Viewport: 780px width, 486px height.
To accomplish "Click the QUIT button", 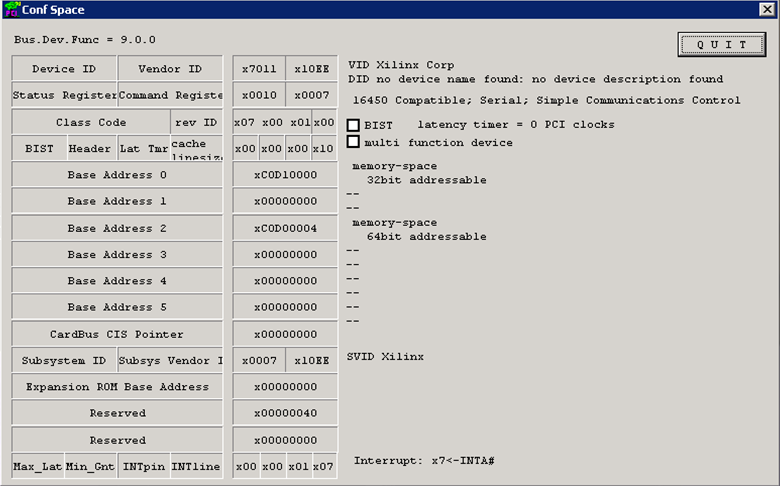I will point(721,45).
